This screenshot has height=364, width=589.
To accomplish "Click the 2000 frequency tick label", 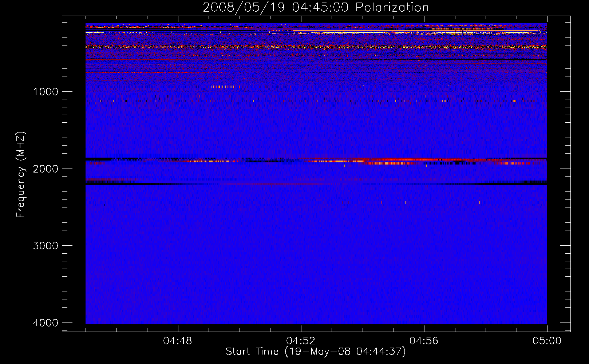I will tap(46, 169).
